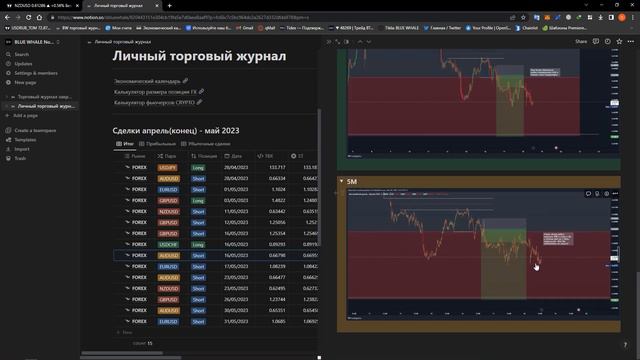Click the Пара column header

click(167, 156)
